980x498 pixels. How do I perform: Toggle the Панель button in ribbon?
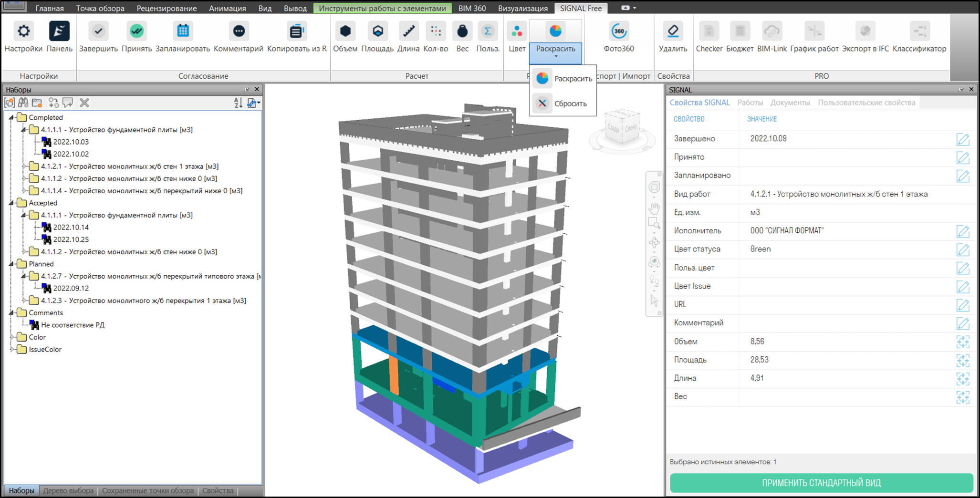59,31
